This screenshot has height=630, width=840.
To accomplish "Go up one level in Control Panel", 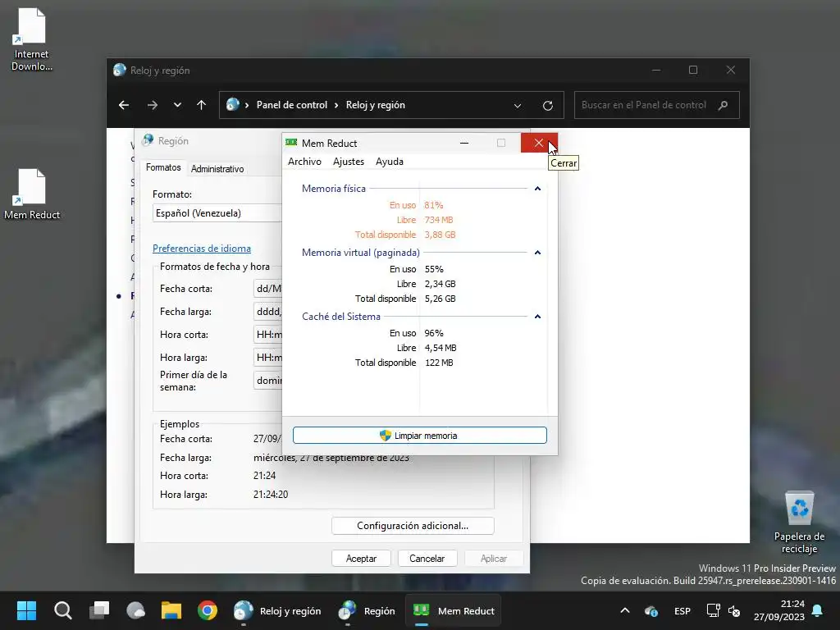I will tap(202, 105).
